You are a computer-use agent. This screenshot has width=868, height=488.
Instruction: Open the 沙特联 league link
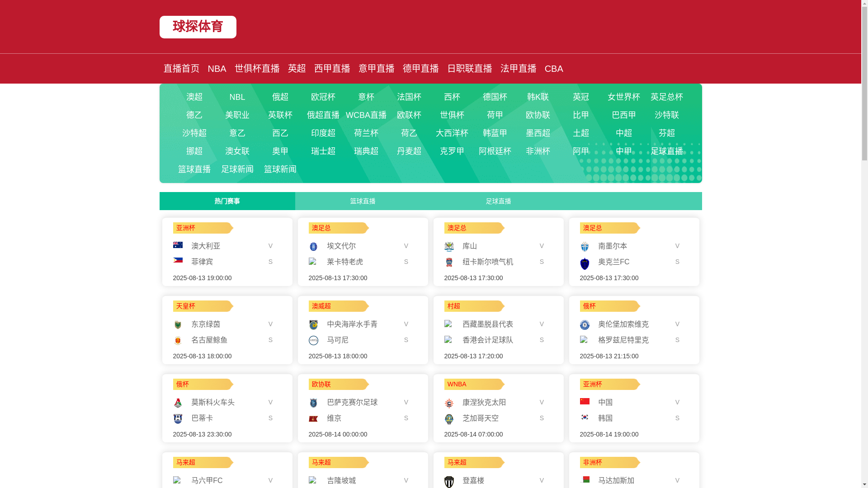click(x=667, y=115)
